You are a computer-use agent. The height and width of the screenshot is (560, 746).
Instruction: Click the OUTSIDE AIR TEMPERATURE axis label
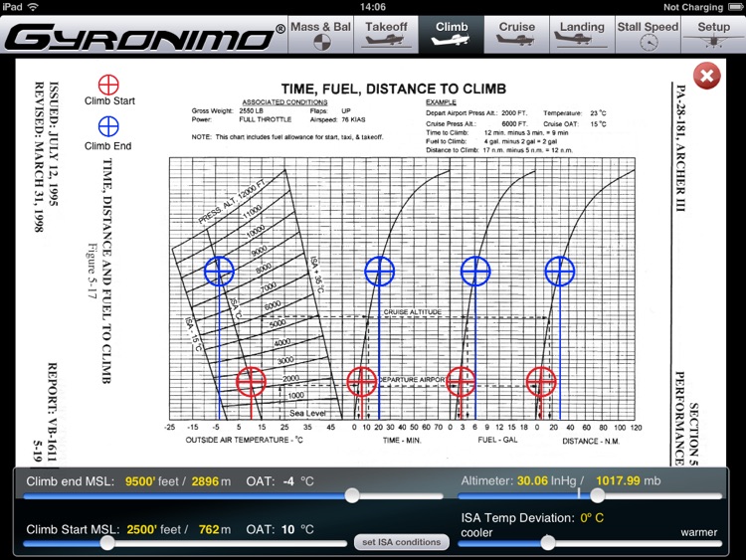[244, 440]
